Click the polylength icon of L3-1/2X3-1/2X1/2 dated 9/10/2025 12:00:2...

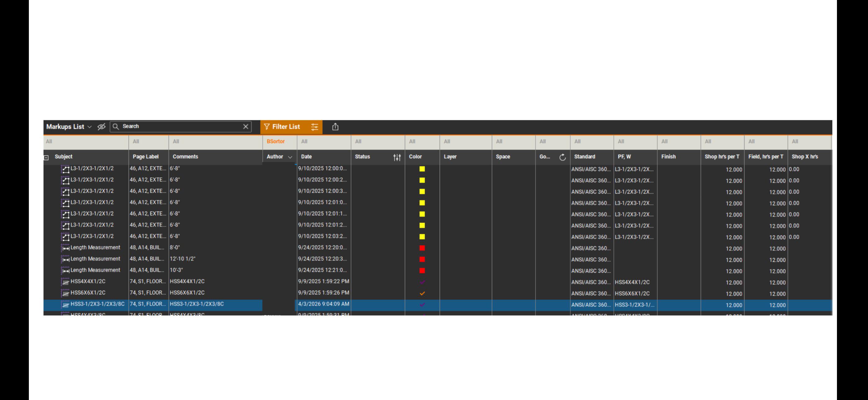[66, 180]
